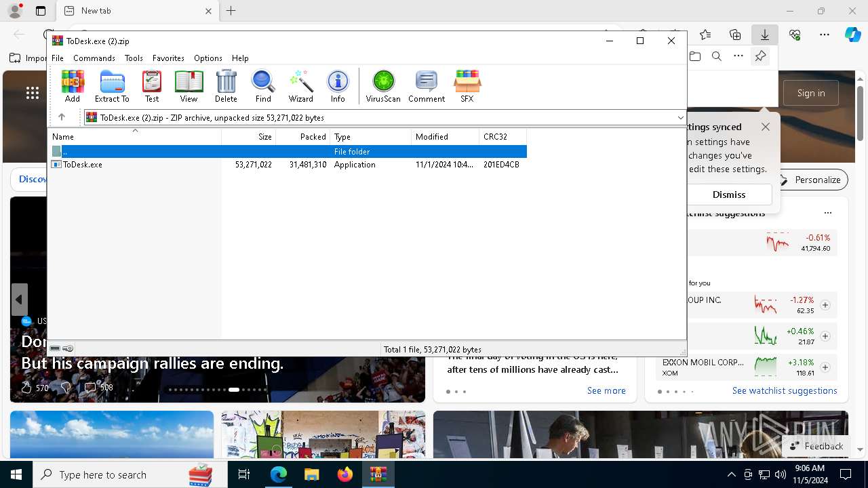
Task: Select the parent folder '..' row
Action: pyautogui.click(x=288, y=152)
